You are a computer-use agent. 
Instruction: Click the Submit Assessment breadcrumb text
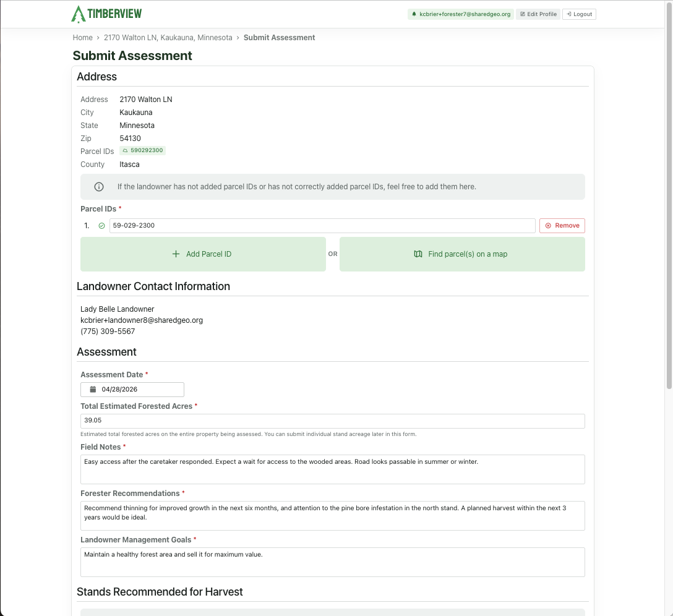point(280,38)
